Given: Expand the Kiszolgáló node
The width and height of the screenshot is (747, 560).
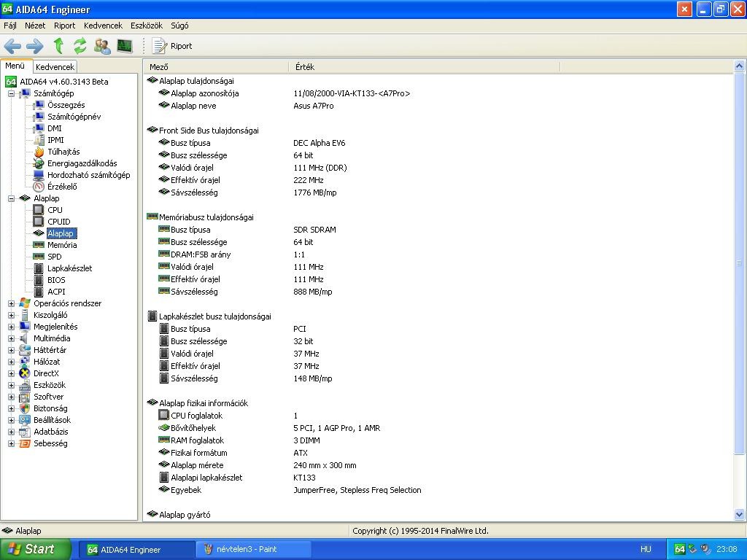Looking at the screenshot, I should pos(11,315).
